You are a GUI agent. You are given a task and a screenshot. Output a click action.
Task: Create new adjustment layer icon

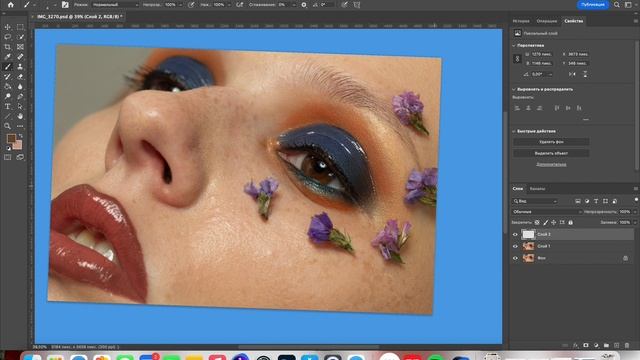click(596, 345)
